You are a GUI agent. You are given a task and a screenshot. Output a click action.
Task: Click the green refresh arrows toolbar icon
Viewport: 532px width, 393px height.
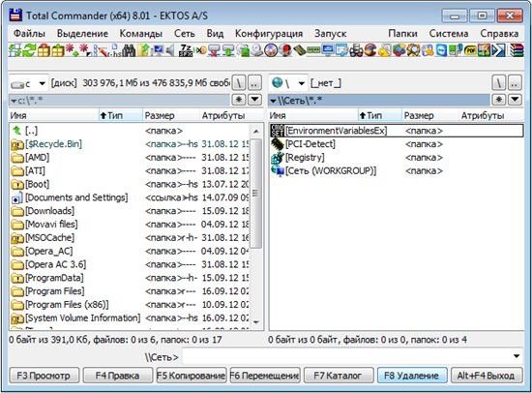click(30, 50)
